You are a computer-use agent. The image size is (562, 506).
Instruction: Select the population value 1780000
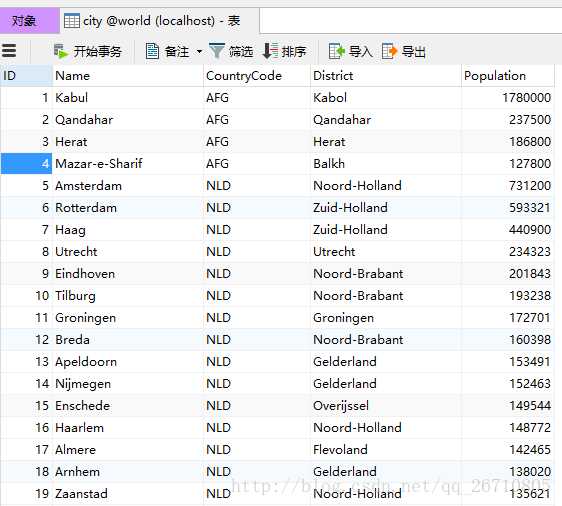pyautogui.click(x=508, y=97)
